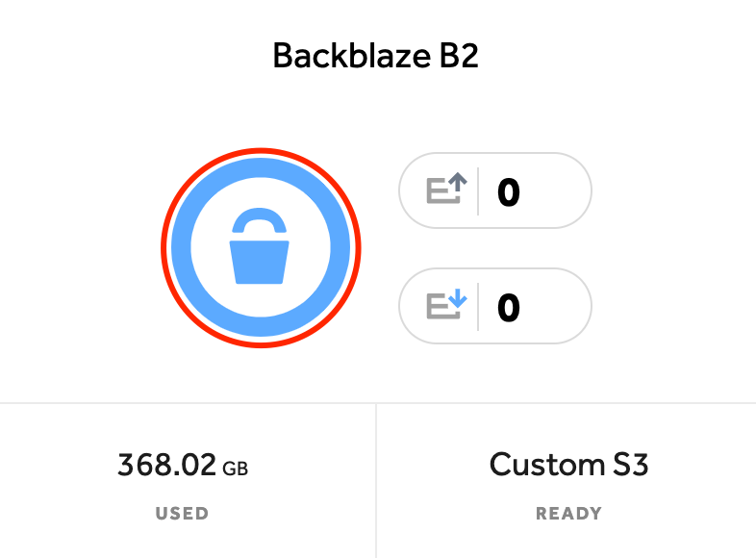Click the GB unit next to 368.02

236,469
